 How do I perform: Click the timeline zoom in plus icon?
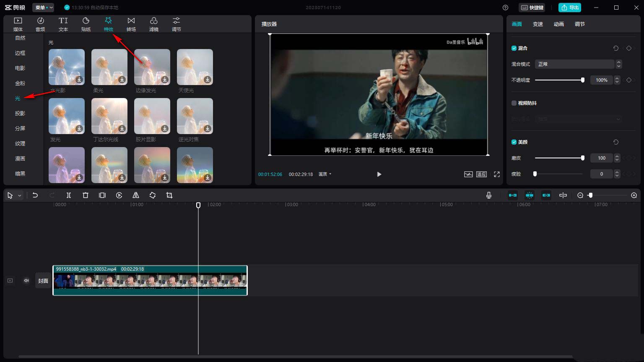(x=634, y=195)
